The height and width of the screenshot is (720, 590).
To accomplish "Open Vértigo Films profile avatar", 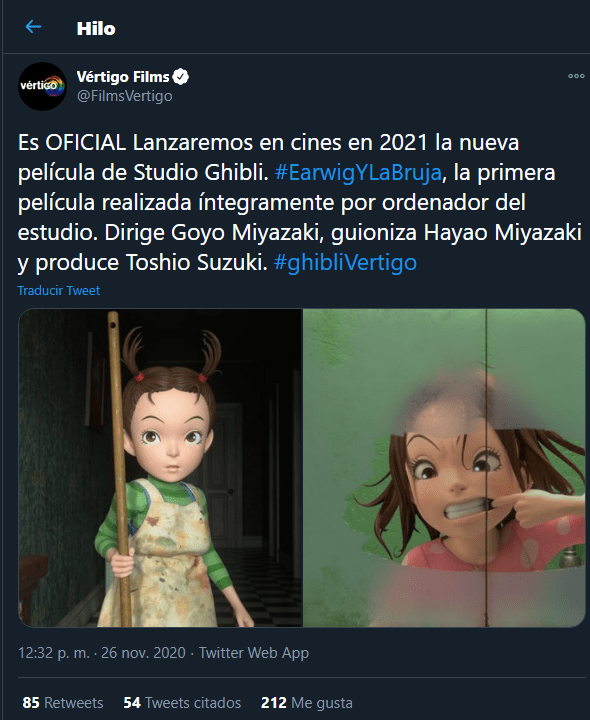I will click(x=42, y=86).
